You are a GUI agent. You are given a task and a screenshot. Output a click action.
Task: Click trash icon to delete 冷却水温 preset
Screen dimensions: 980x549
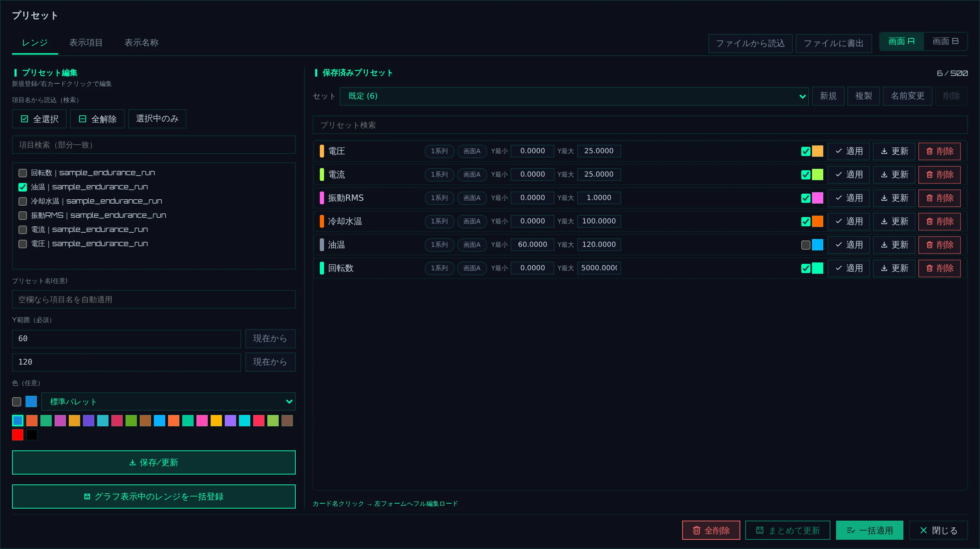point(929,221)
